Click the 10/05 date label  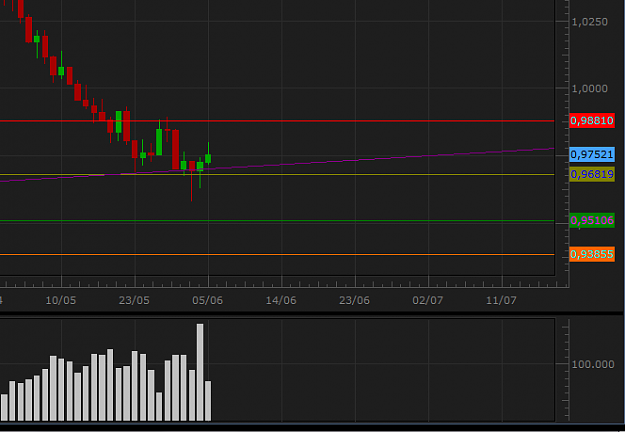(x=61, y=300)
